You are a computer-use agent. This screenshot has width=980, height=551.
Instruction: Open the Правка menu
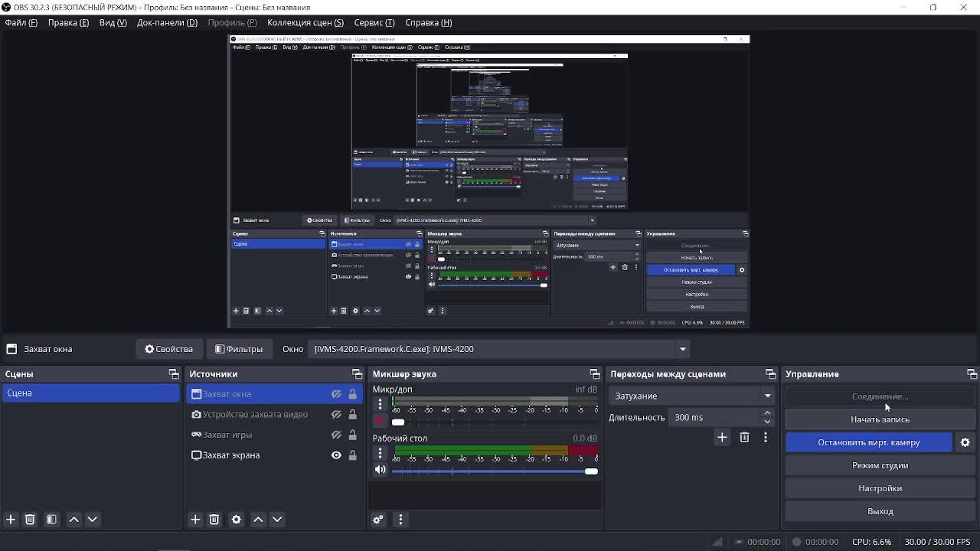[x=68, y=22]
